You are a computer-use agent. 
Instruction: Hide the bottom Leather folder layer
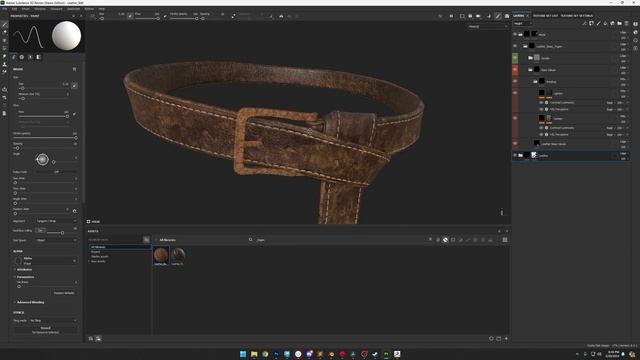[515, 156]
